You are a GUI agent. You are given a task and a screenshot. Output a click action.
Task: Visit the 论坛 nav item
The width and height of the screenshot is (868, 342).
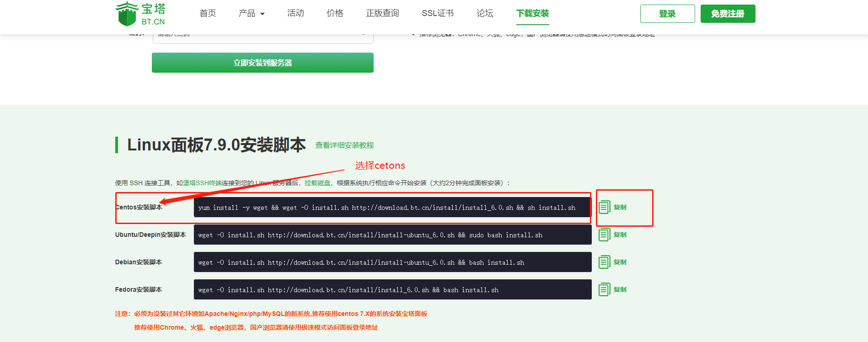[485, 13]
